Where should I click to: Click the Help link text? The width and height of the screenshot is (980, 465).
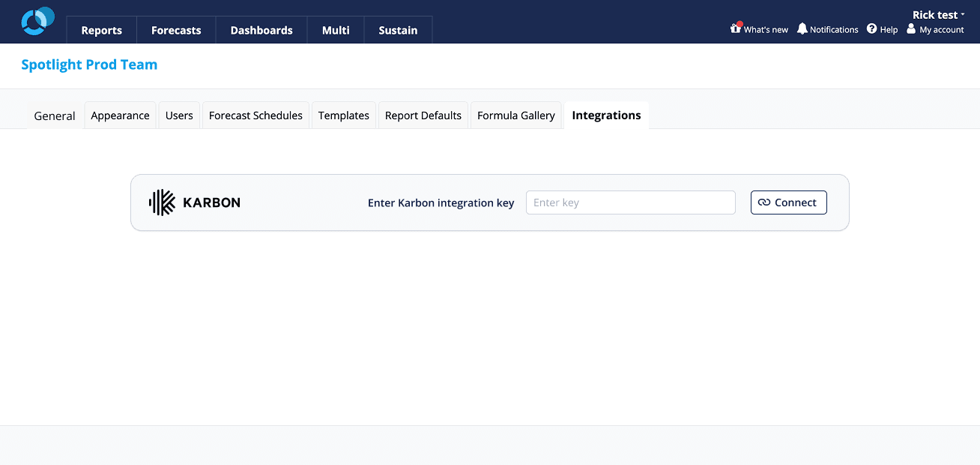889,30
